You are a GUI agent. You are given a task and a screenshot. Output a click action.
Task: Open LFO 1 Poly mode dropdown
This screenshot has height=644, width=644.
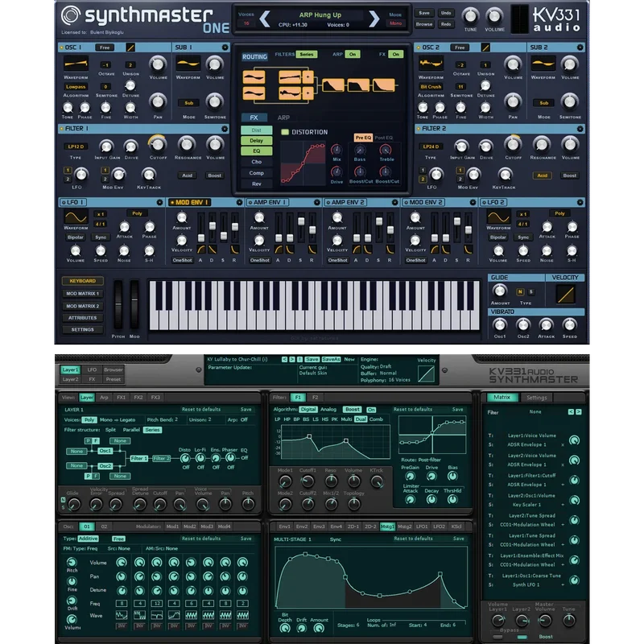[137, 213]
